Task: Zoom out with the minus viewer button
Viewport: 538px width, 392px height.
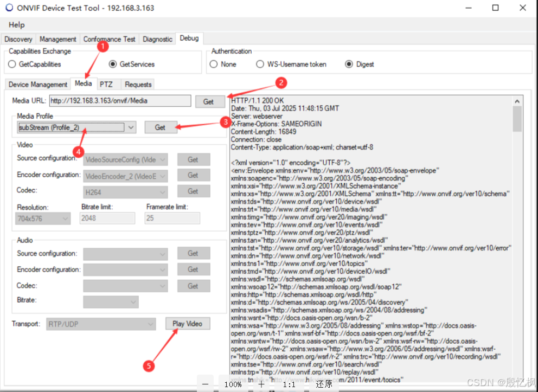Action: pos(205,384)
